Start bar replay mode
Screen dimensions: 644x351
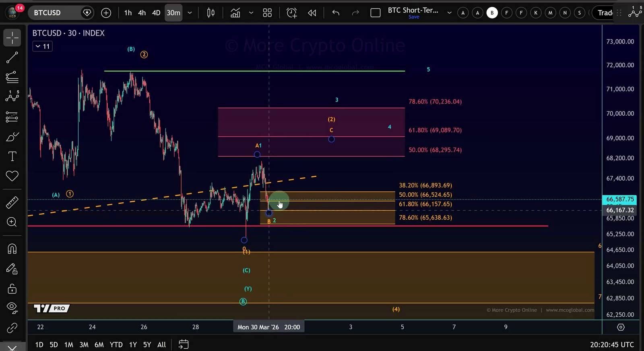click(312, 13)
